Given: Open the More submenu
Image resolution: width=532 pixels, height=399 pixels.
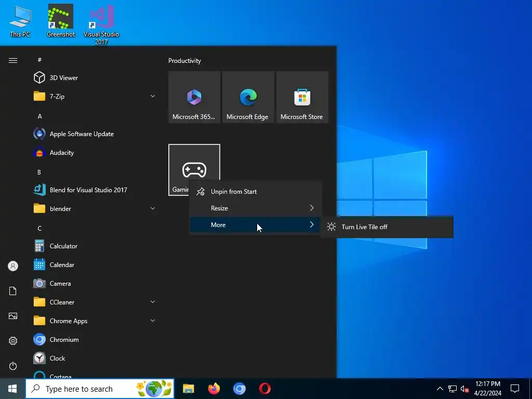Looking at the screenshot, I should pos(255,225).
